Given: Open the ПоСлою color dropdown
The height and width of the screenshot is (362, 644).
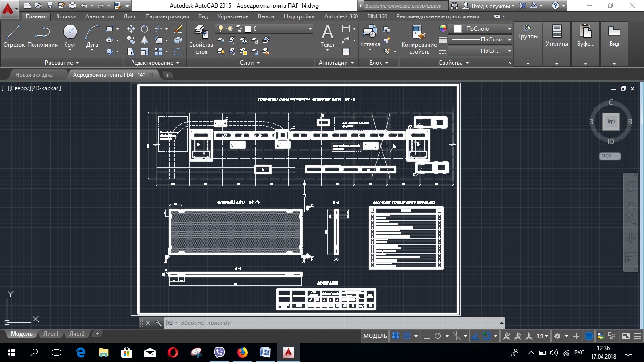Looking at the screenshot, I should (x=509, y=29).
